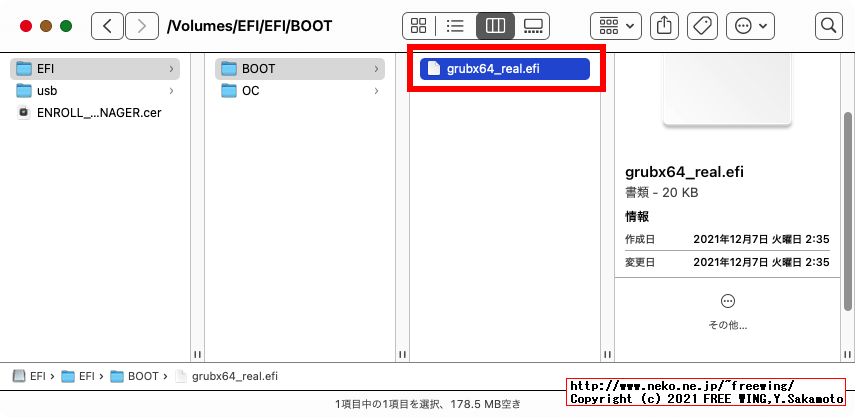Viewport: 855px width, 418px height.
Task: Click the Share toolbar button
Action: 664,26
